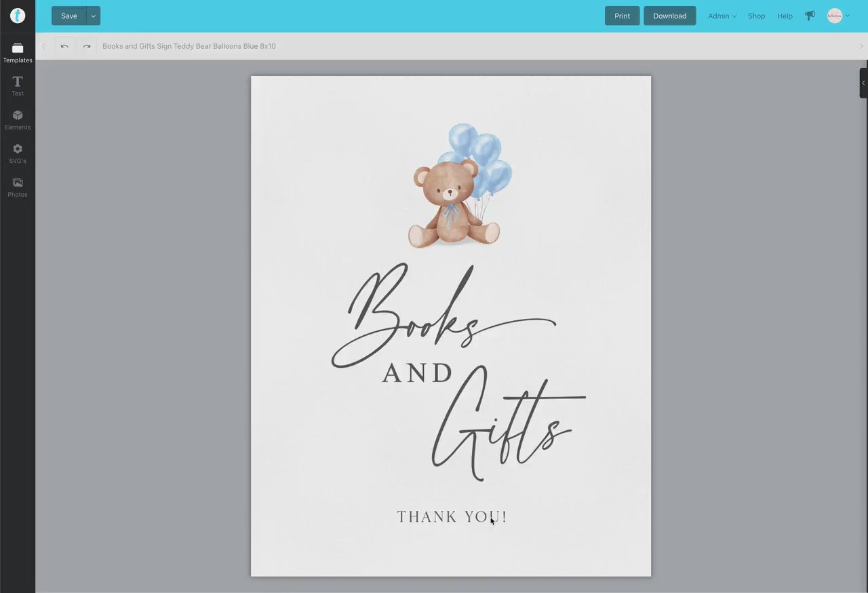Select the 'THANK YOU!' text
868x593 pixels.
pyautogui.click(x=452, y=517)
